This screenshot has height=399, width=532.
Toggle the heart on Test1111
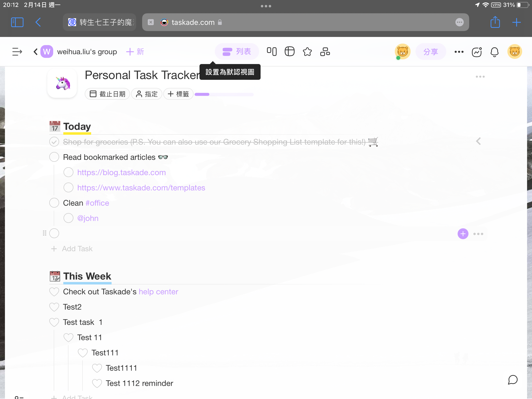[97, 368]
